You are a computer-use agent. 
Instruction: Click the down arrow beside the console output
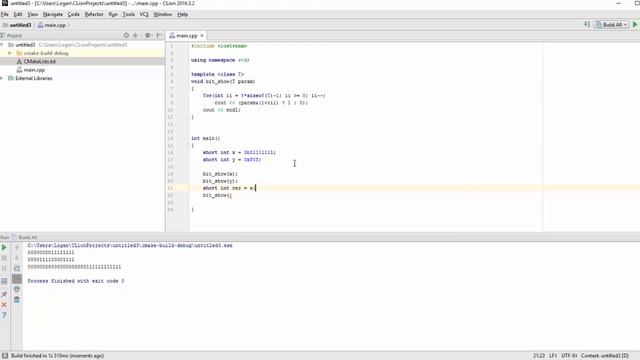(x=17, y=258)
